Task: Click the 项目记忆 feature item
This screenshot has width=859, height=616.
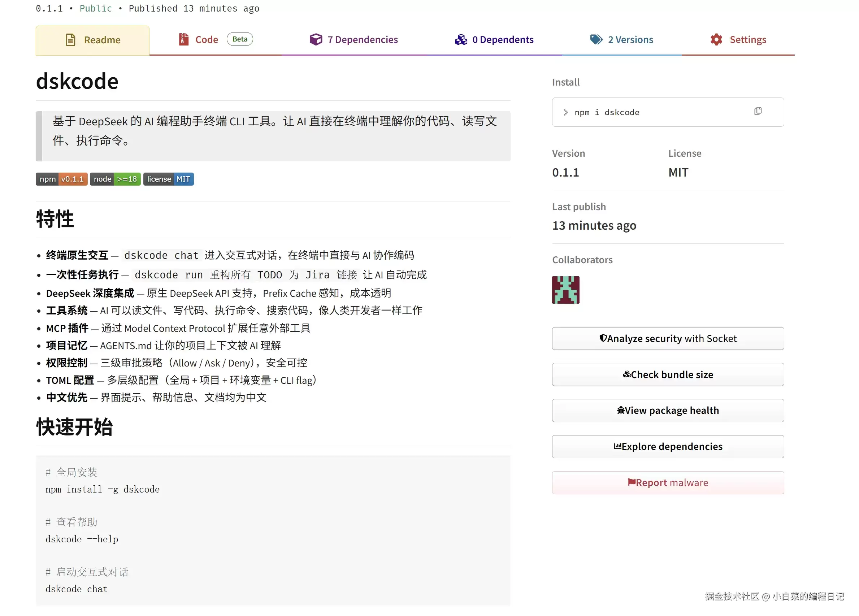Action: tap(163, 346)
